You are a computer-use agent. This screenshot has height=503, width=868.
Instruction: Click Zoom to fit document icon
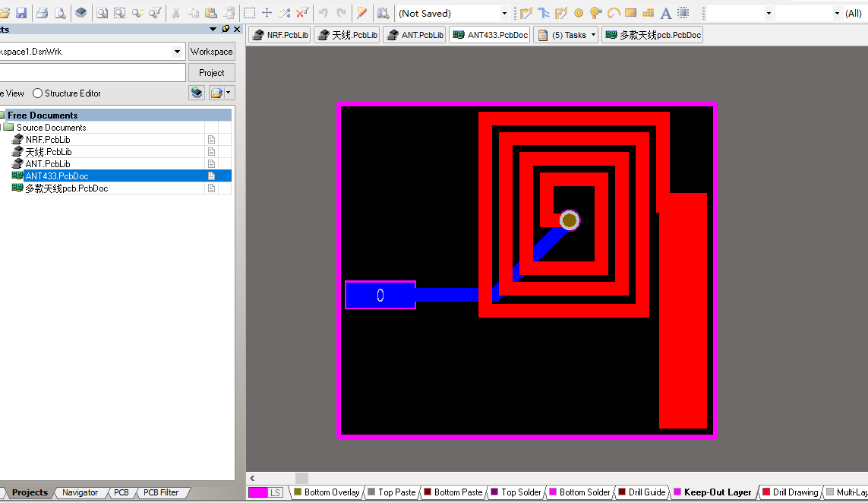(x=102, y=13)
